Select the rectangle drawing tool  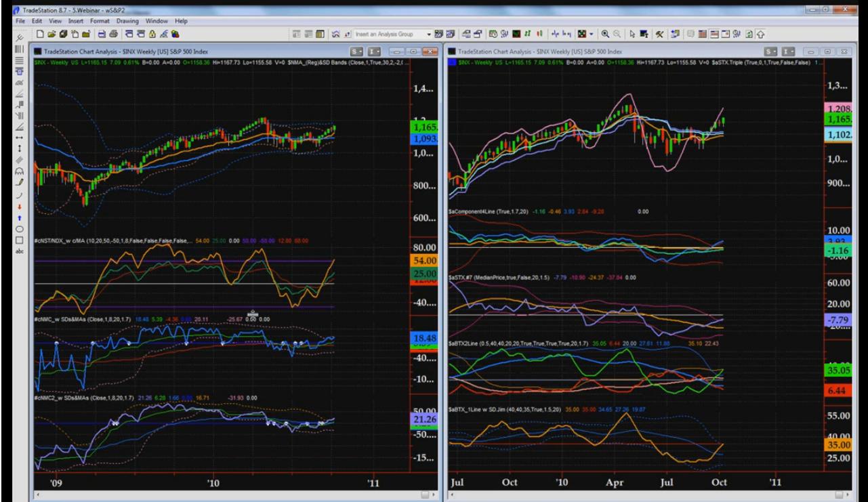(x=19, y=239)
